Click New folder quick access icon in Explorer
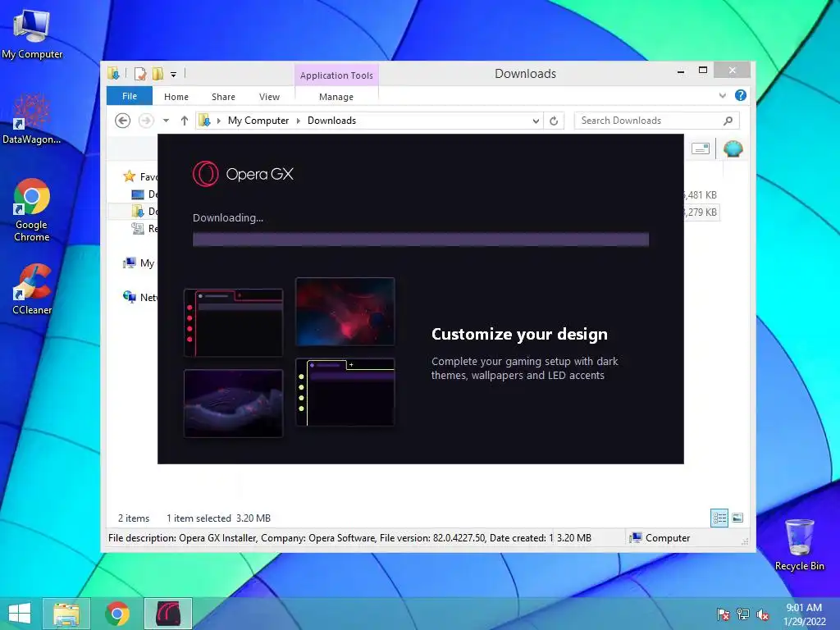 click(157, 74)
